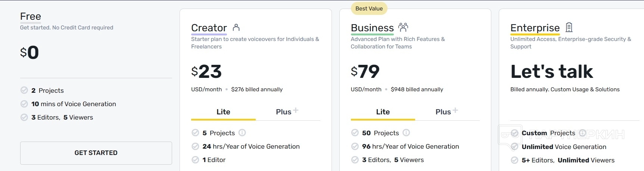Viewport: 644px width, 171px height.
Task: Click checkmark next to 1 Editor
Action: point(195,160)
